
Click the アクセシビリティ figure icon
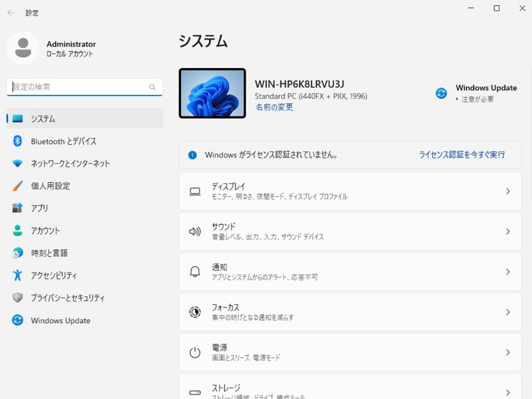(18, 275)
